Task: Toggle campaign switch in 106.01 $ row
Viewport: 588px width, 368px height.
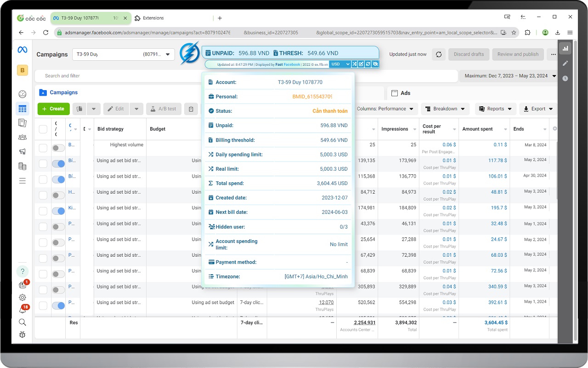Action: pos(58,179)
